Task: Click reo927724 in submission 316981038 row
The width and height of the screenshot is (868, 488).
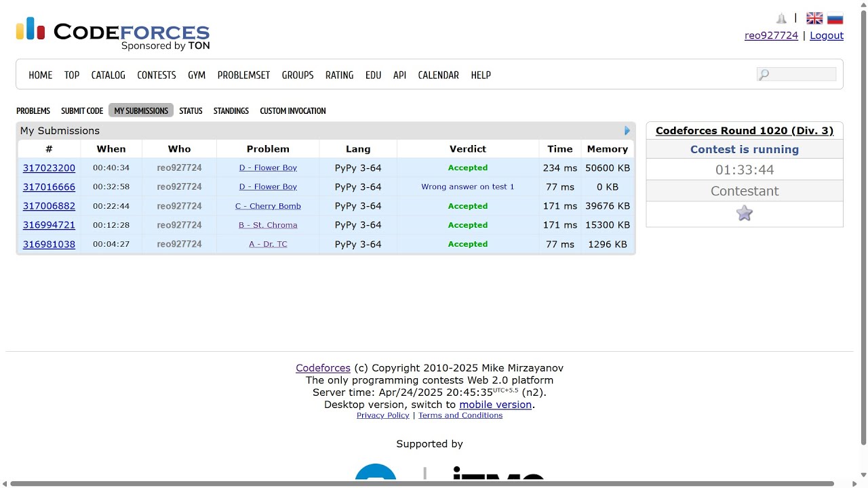Action: [x=179, y=244]
